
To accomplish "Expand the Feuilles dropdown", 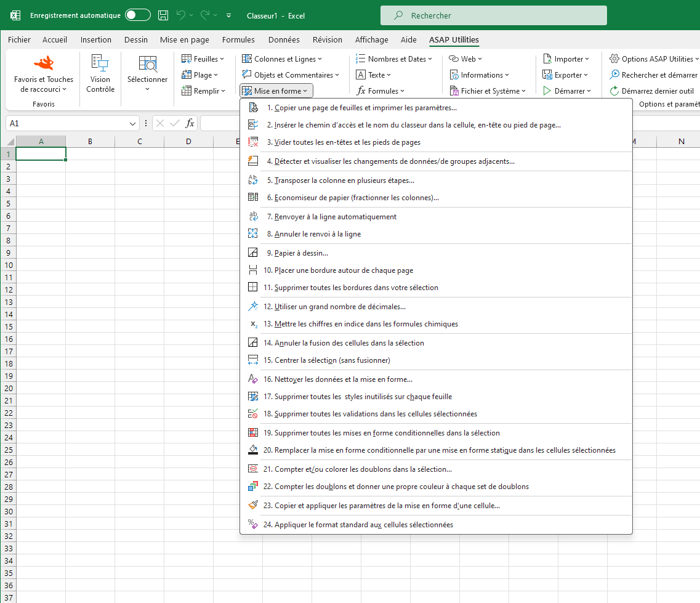I will (x=203, y=59).
